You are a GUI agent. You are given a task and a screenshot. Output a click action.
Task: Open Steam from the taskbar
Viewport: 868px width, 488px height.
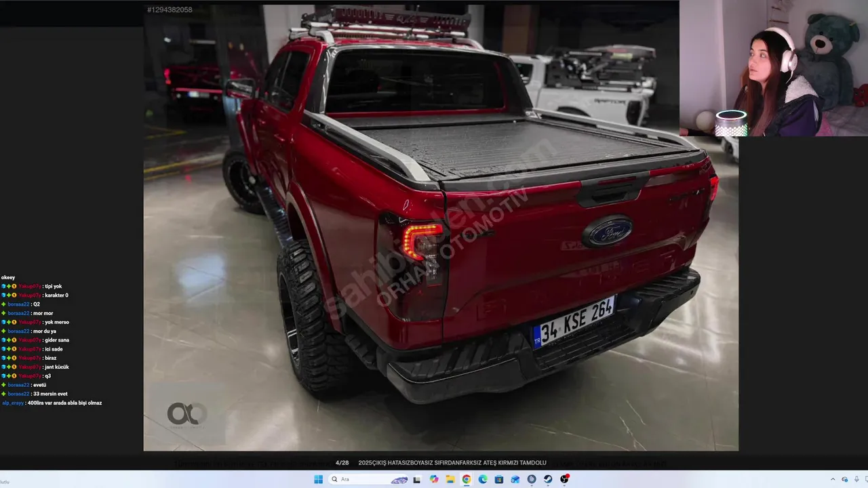tap(548, 479)
